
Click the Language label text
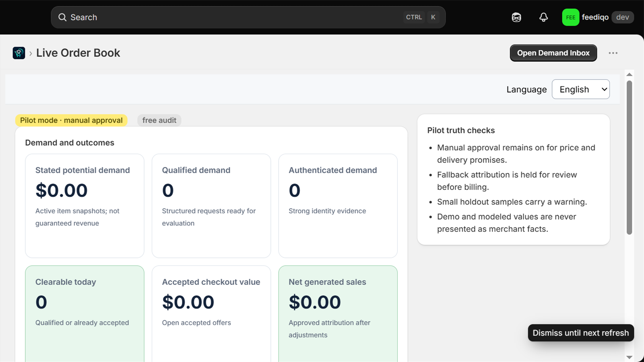pyautogui.click(x=526, y=89)
